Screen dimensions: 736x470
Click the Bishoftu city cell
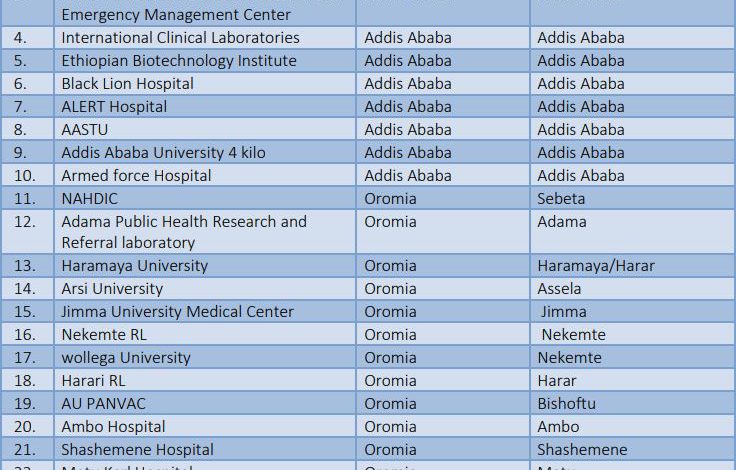pyautogui.click(x=633, y=404)
